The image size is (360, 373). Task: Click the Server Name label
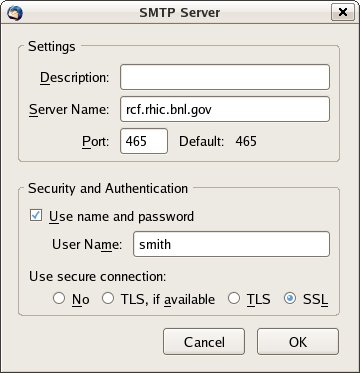69,109
